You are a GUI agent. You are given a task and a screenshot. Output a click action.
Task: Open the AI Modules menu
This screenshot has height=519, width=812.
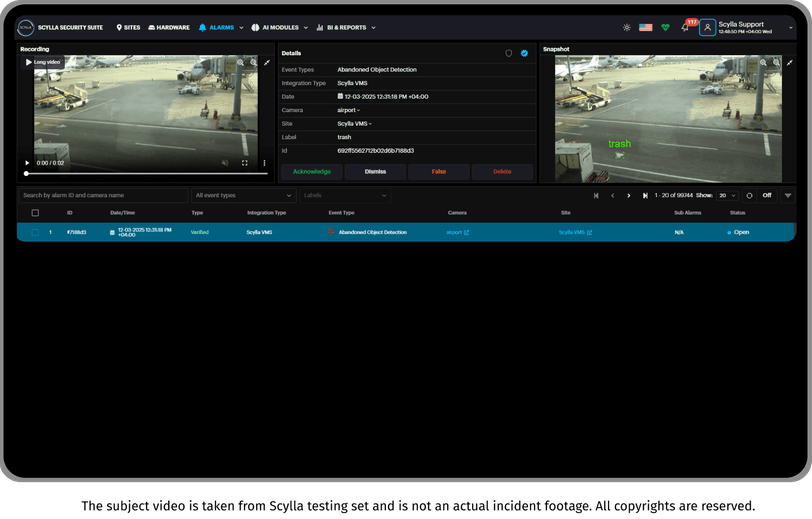pos(280,27)
